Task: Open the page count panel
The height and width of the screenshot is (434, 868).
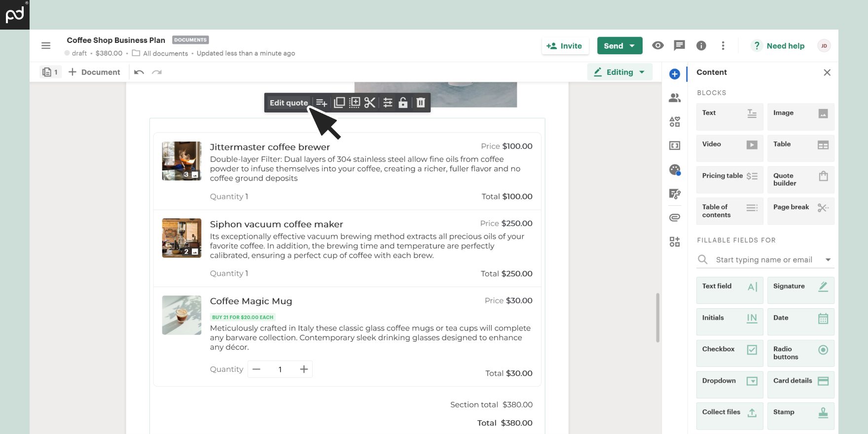Action: pos(50,72)
